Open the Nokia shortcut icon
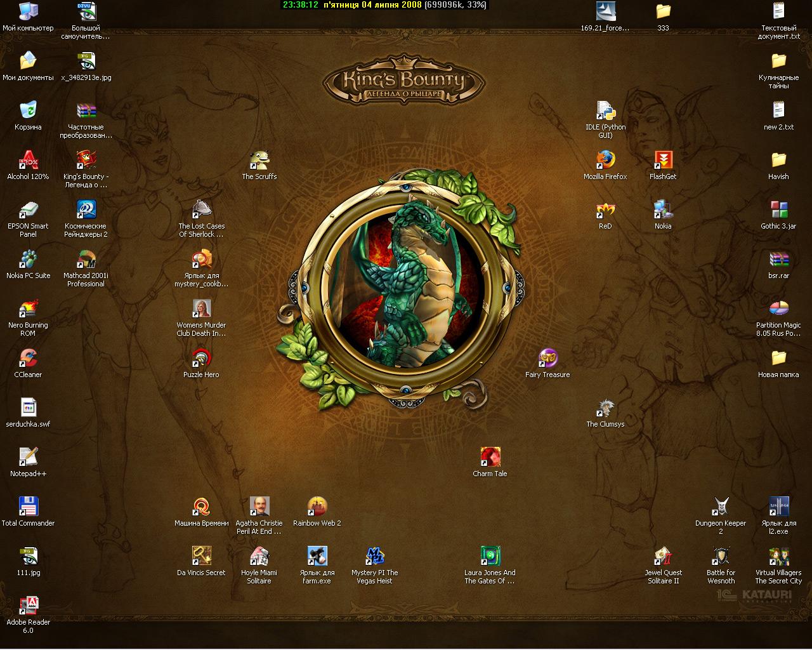The width and height of the screenshot is (812, 650). (x=663, y=209)
